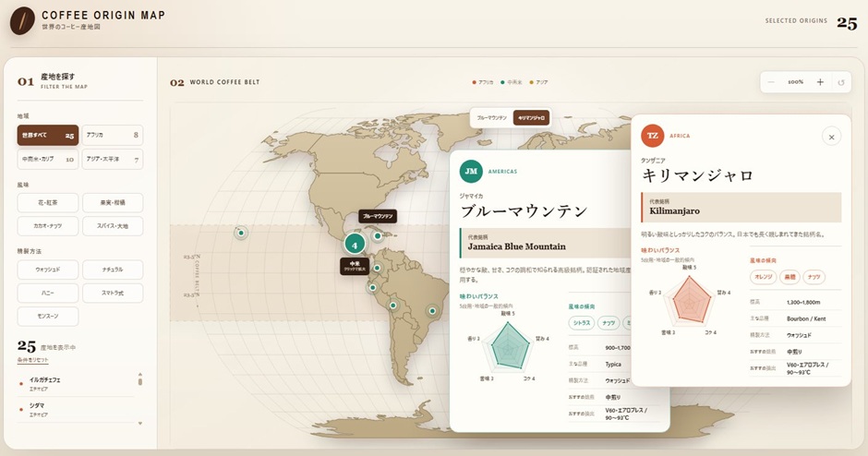Open the numbered 4 cluster marker

(x=355, y=244)
